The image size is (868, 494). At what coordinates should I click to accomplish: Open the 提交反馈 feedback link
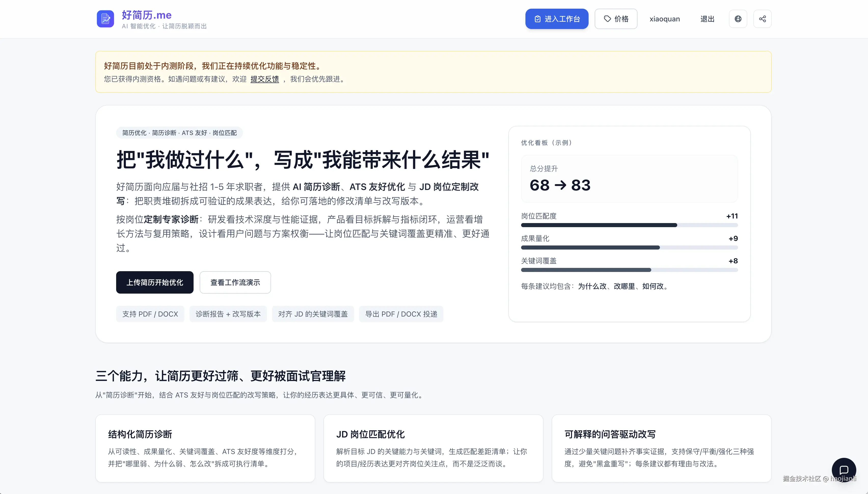[264, 79]
